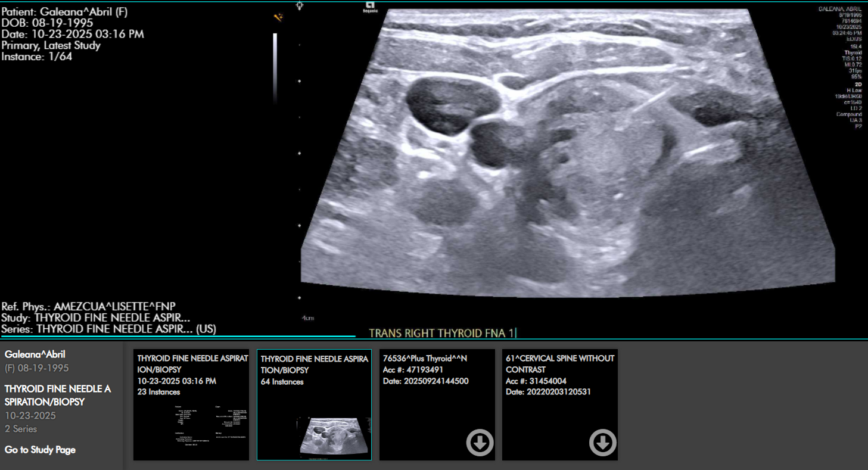Download the Cervical Spine Without Contrast study

pos(602,443)
